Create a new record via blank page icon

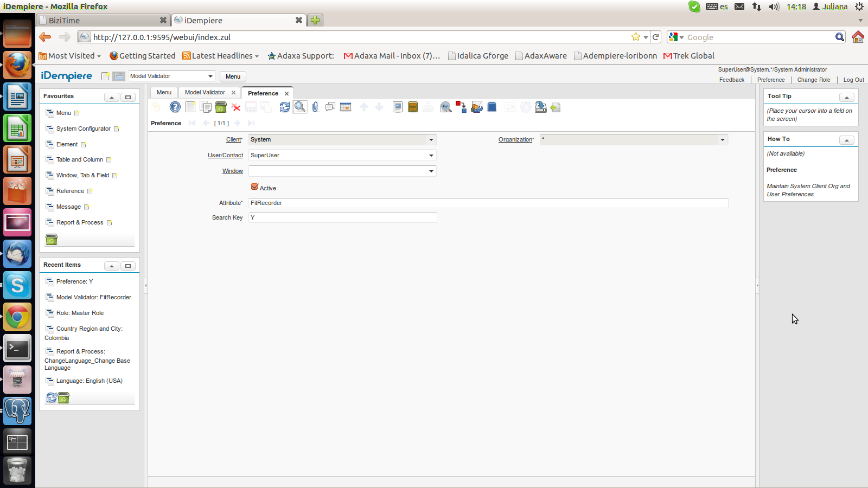tap(190, 107)
